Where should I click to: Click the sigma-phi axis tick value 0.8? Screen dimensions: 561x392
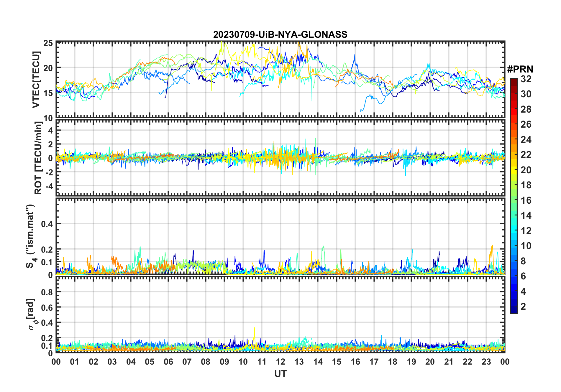[47, 292]
